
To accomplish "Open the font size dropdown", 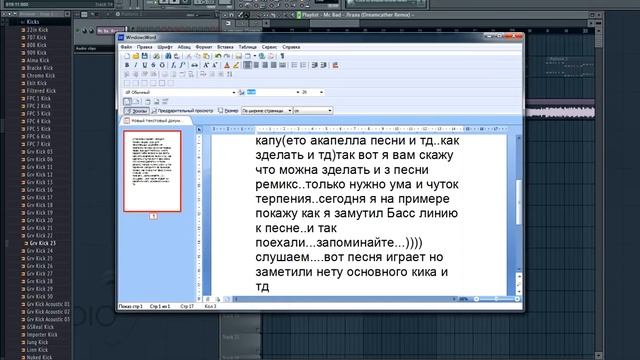I will tap(322, 92).
